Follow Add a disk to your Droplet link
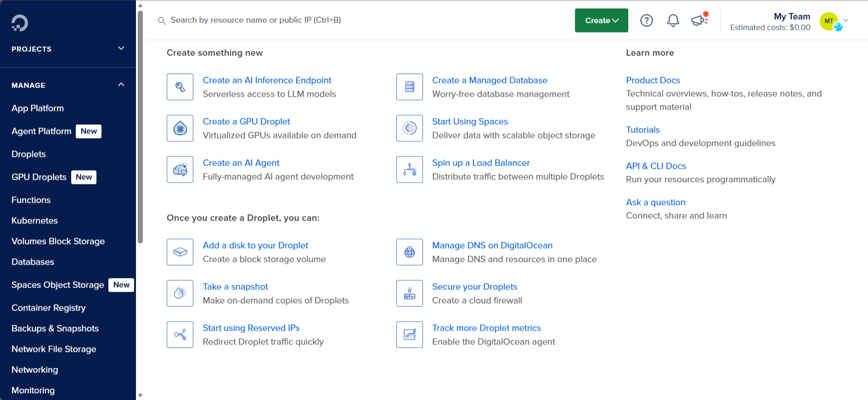Viewport: 868px width, 400px height. (255, 245)
